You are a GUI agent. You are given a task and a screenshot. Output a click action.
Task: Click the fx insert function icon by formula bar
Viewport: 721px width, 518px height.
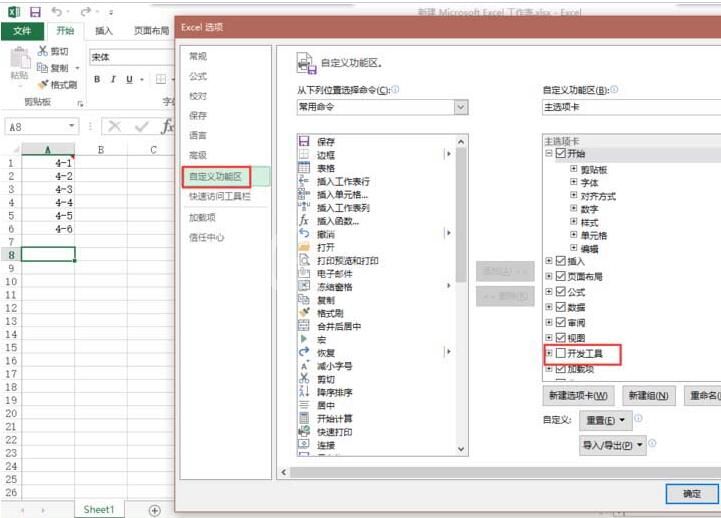(167, 126)
